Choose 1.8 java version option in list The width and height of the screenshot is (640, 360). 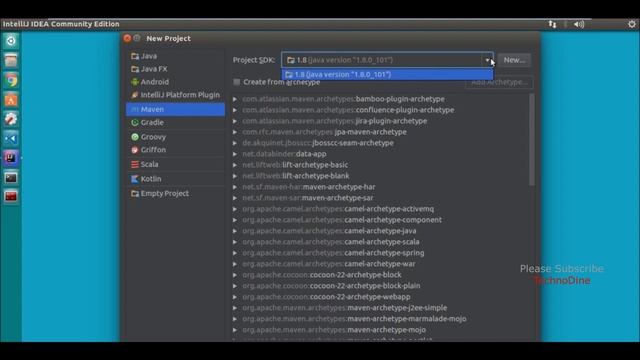(x=387, y=74)
